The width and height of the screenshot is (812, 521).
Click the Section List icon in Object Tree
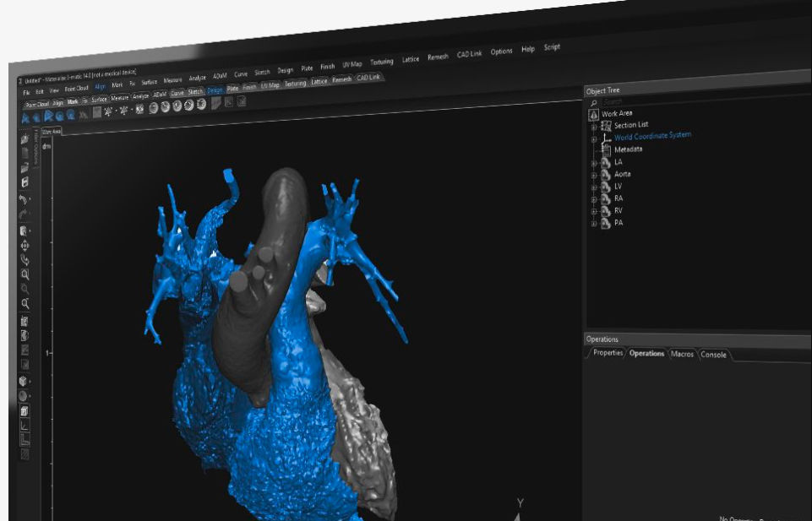607,125
